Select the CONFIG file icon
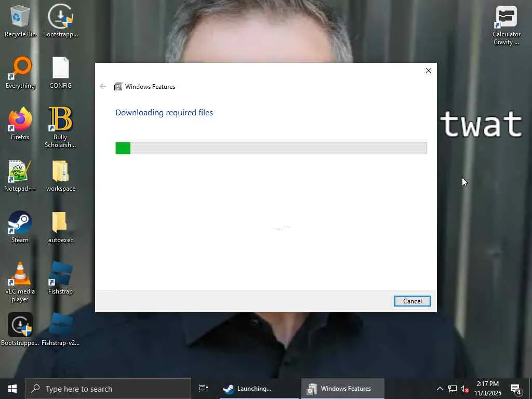 point(60,73)
